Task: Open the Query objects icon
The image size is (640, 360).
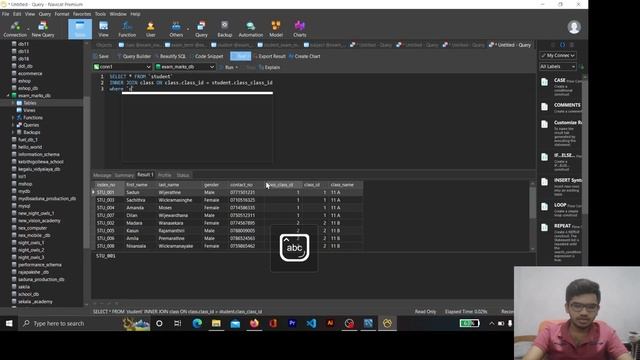Action: click(201, 29)
